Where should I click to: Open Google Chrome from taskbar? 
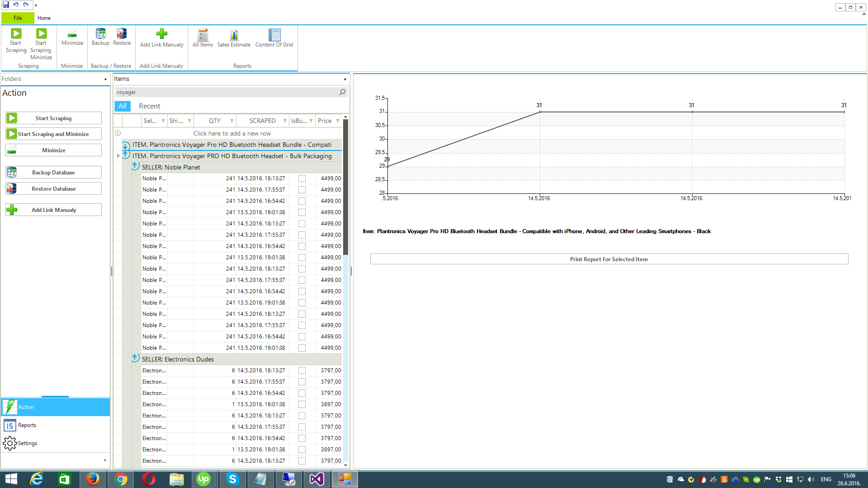120,479
